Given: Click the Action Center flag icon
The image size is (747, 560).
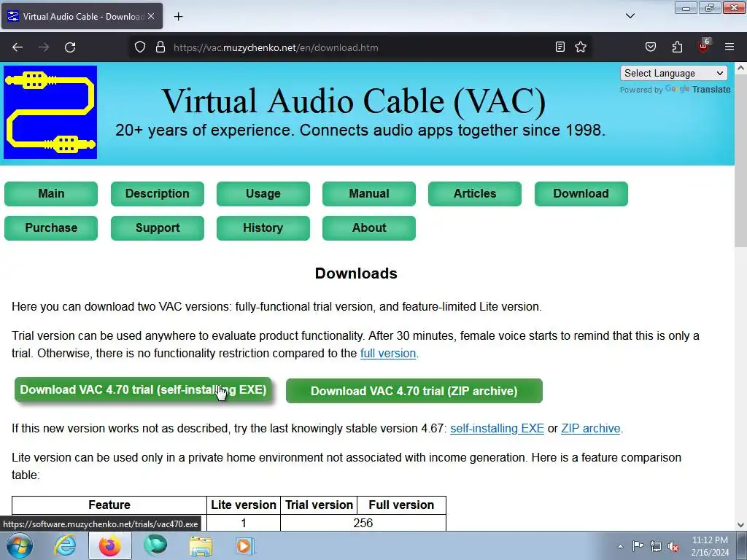Looking at the screenshot, I should tap(638, 545).
